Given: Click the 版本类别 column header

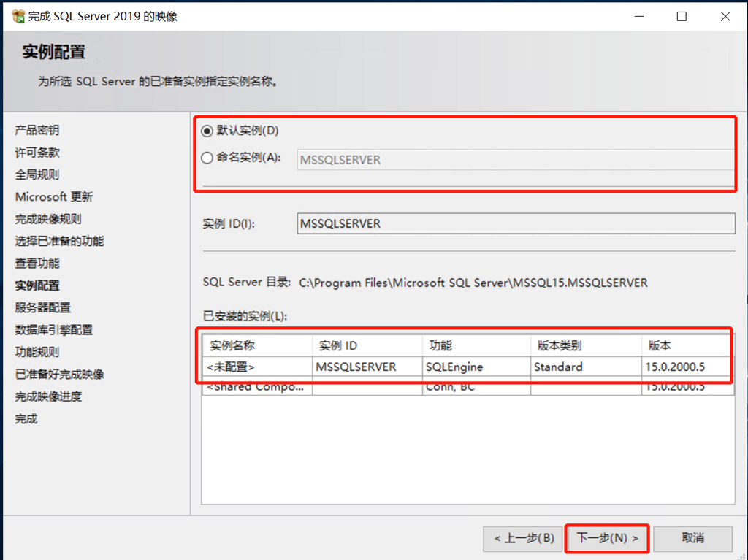Looking at the screenshot, I should click(x=587, y=345).
